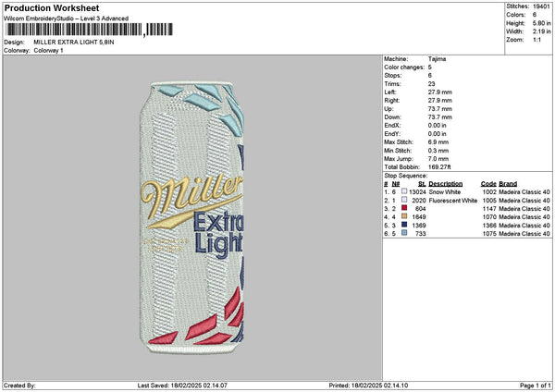The image size is (555, 392).
Task: Click the barcode under the worksheet title
Action: [x=89, y=30]
